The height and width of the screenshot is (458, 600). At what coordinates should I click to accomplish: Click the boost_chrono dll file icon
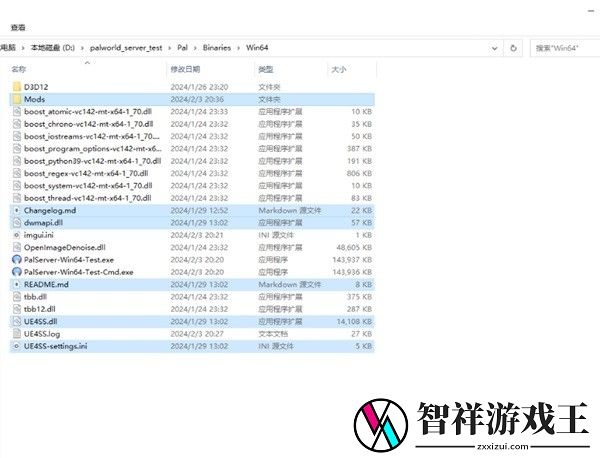[16, 124]
